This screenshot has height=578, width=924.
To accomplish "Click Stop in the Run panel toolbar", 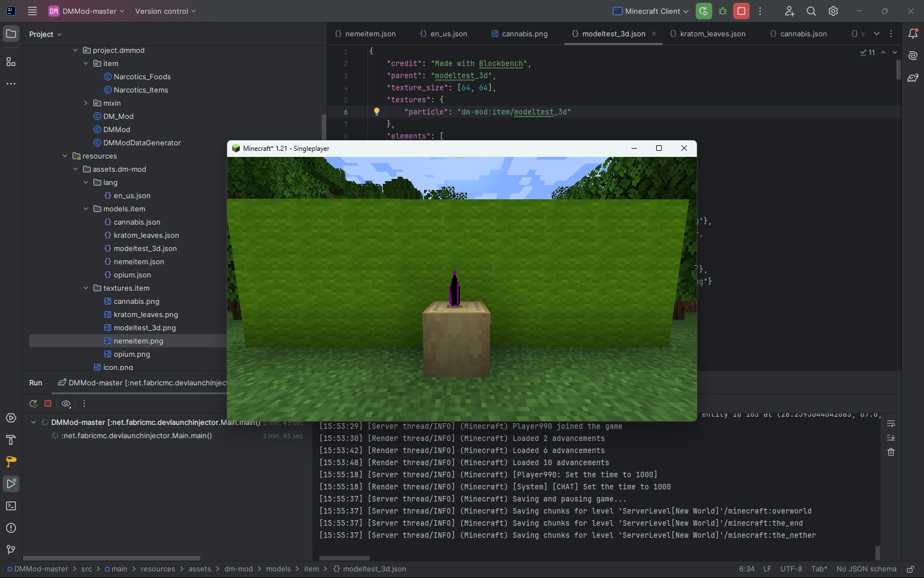I will tap(48, 403).
